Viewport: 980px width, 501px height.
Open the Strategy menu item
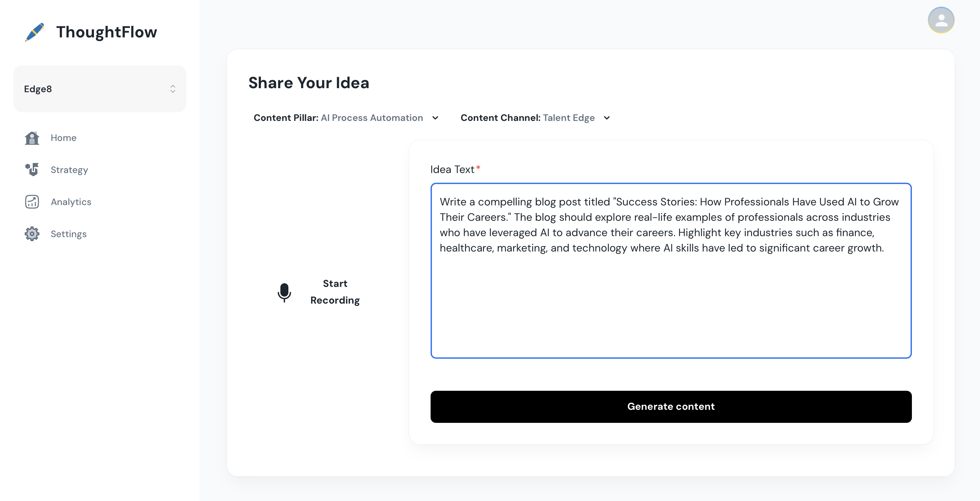pyautogui.click(x=69, y=170)
